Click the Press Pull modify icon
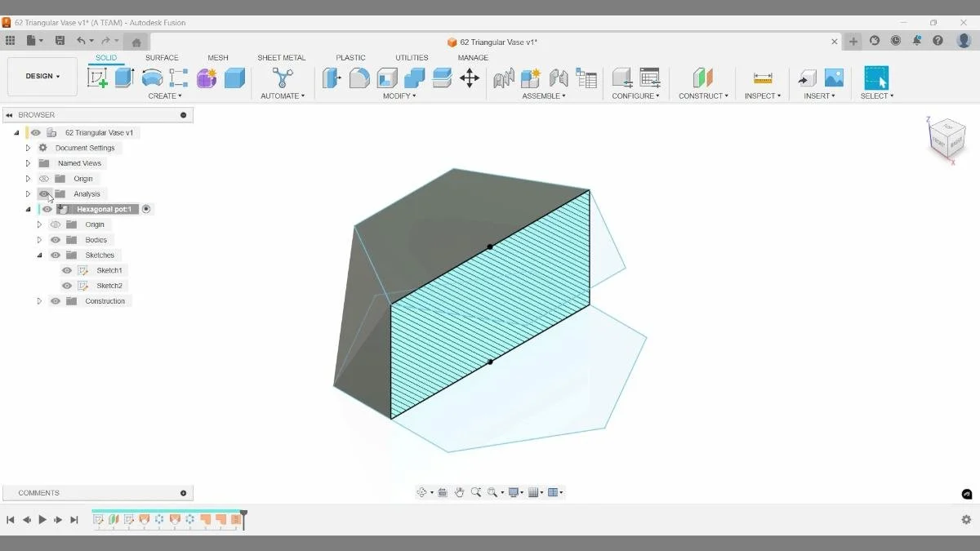The image size is (980, 551). (331, 78)
